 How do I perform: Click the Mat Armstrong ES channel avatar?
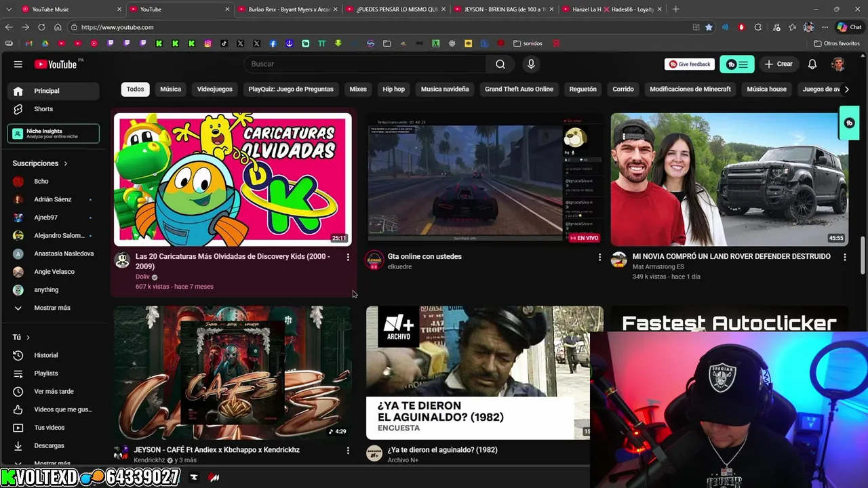619,260
